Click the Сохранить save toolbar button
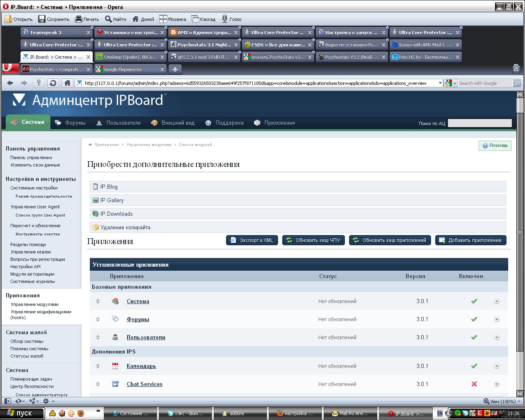Screen dimensions: 525x420 [x=54, y=19]
